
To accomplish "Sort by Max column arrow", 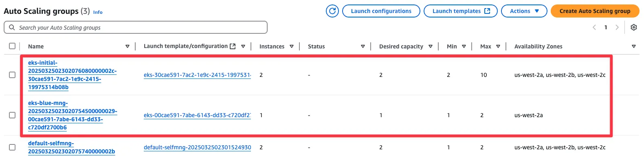I will (x=498, y=46).
